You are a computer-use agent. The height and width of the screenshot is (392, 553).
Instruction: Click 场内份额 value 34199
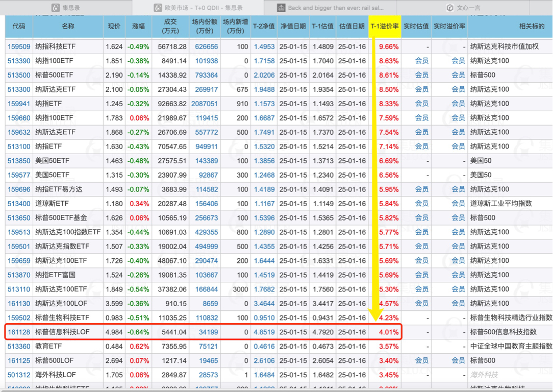(209, 332)
